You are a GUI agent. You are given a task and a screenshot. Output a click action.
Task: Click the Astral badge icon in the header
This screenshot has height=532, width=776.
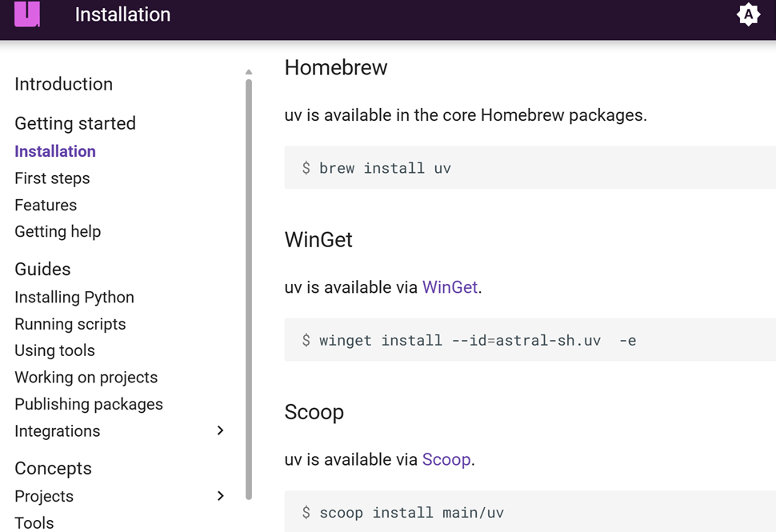pos(748,14)
